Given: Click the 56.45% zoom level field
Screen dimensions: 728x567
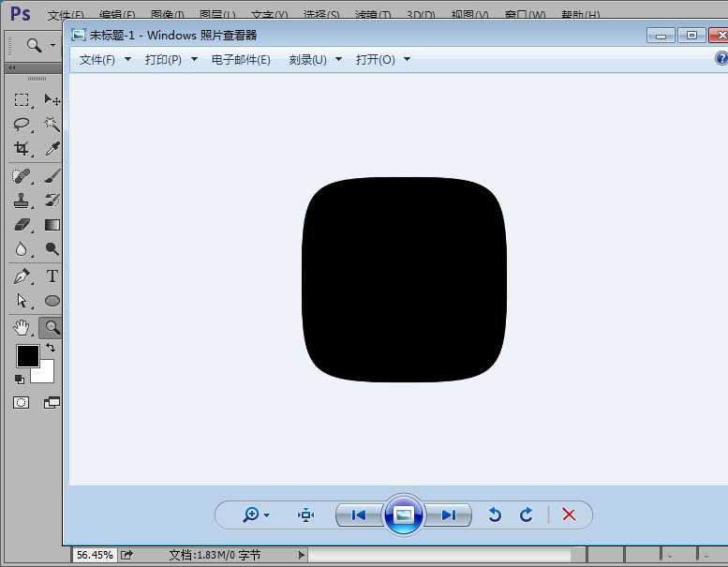Looking at the screenshot, I should 94,555.
